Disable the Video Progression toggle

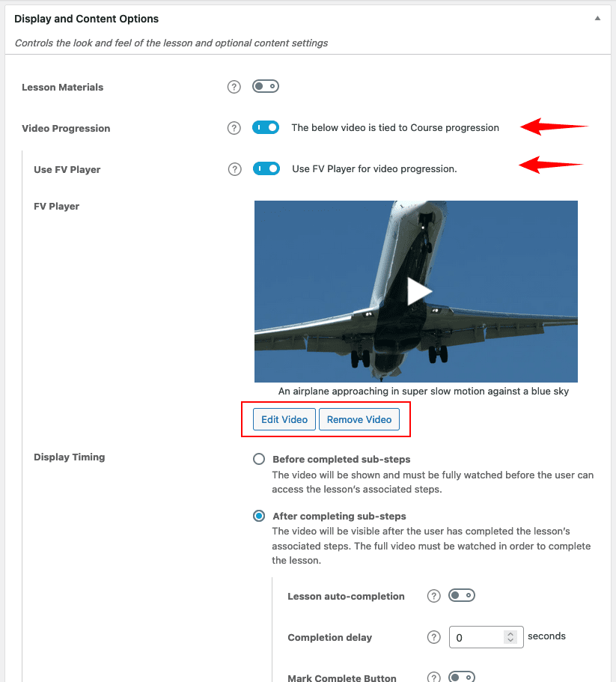click(x=266, y=127)
